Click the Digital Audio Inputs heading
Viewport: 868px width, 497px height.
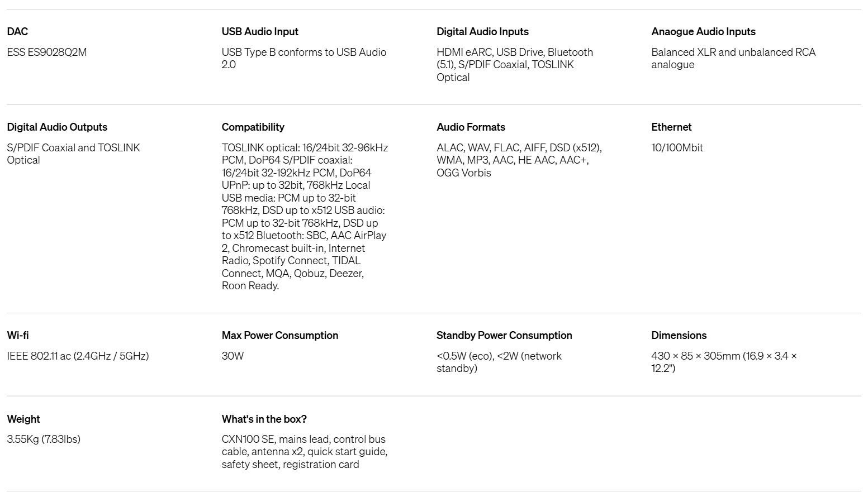click(x=482, y=32)
